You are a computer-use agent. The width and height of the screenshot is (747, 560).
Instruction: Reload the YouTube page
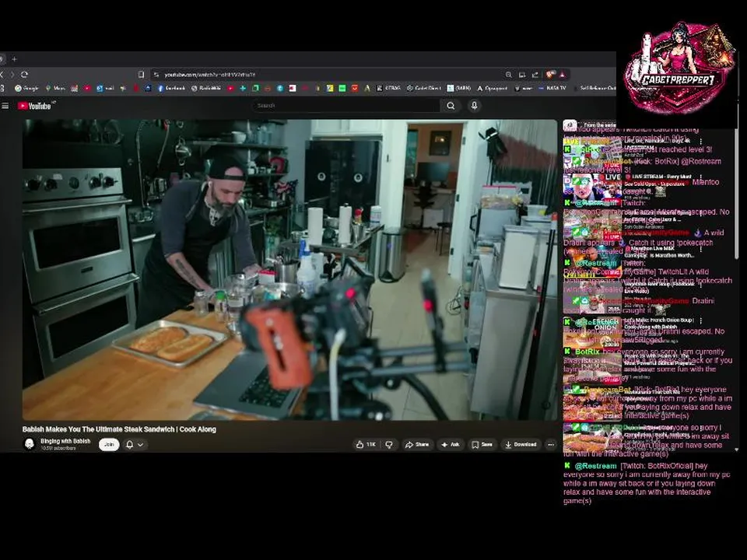pyautogui.click(x=24, y=75)
